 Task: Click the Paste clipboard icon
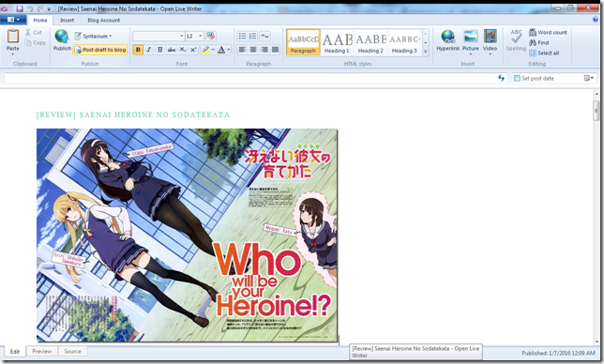tap(13, 37)
